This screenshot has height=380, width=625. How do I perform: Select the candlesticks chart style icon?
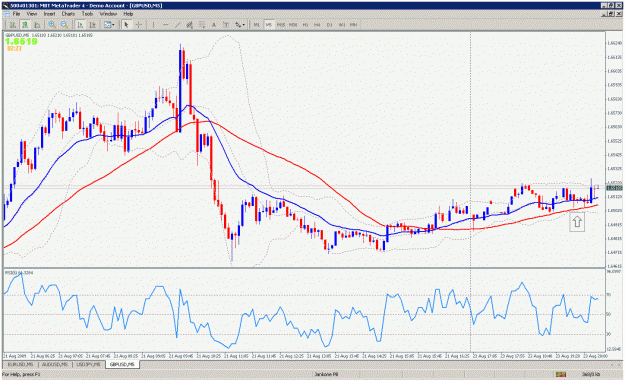click(25, 25)
